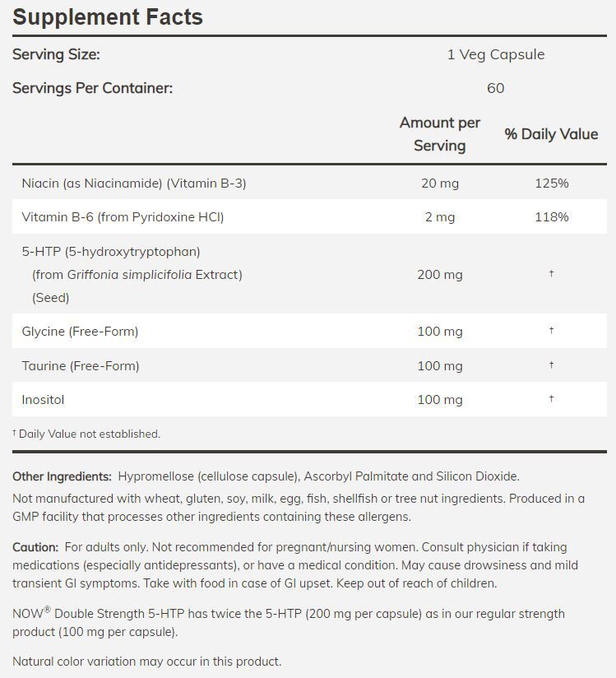Click the Caution bold label
Viewport: 616px width, 678px height.
35,547
